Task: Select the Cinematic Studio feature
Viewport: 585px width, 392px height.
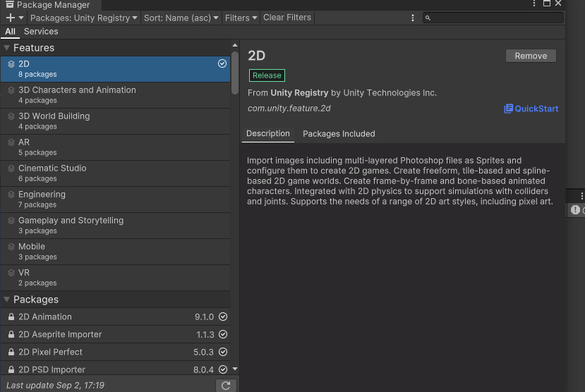Action: (115, 173)
